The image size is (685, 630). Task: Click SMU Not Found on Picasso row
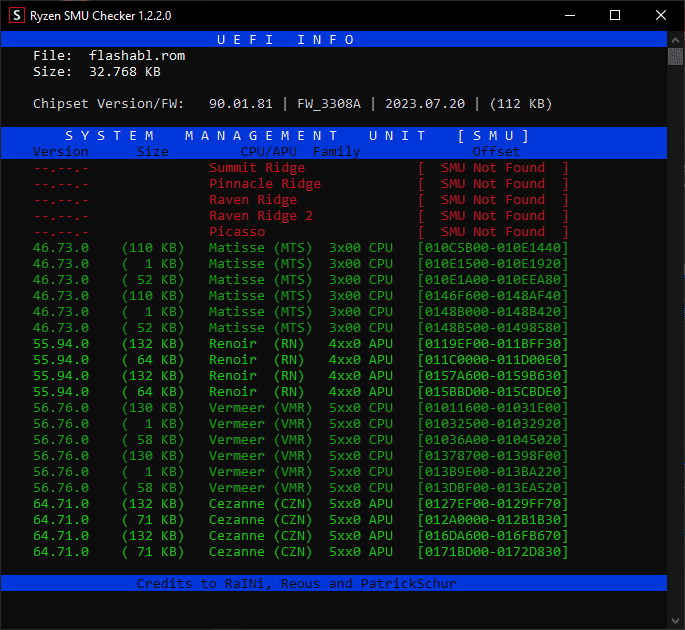493,232
